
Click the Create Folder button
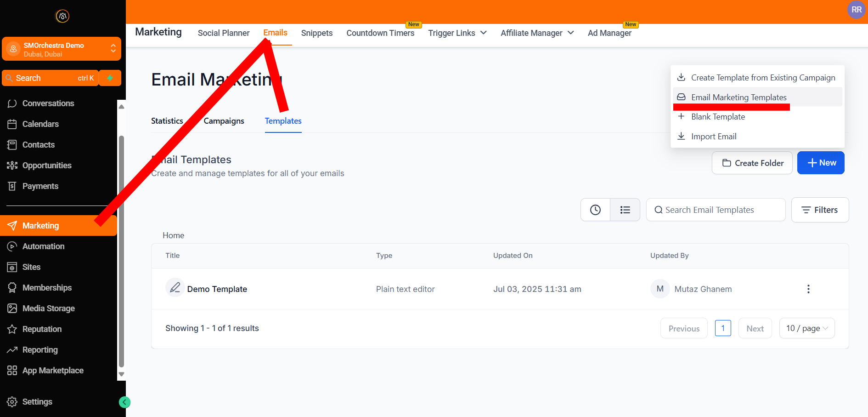click(752, 163)
